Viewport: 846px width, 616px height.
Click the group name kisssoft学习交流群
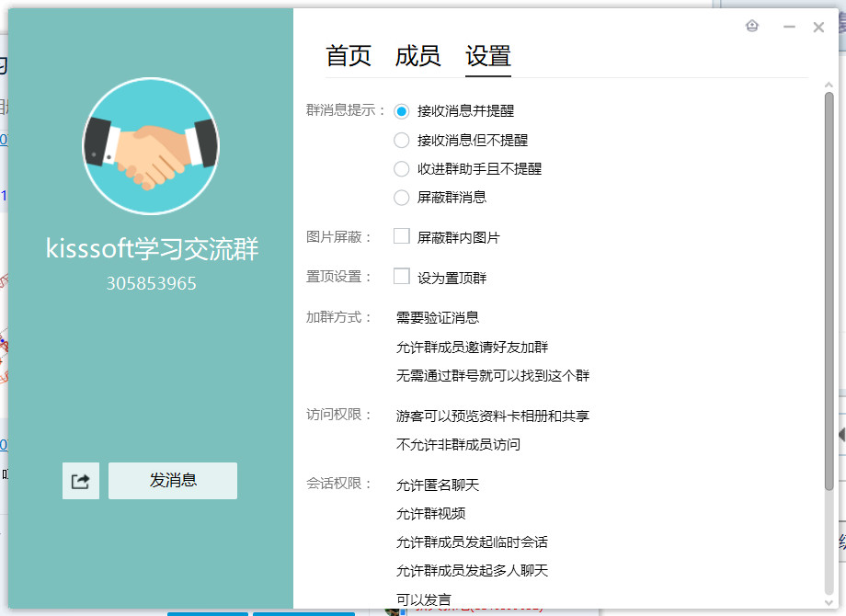point(152,248)
